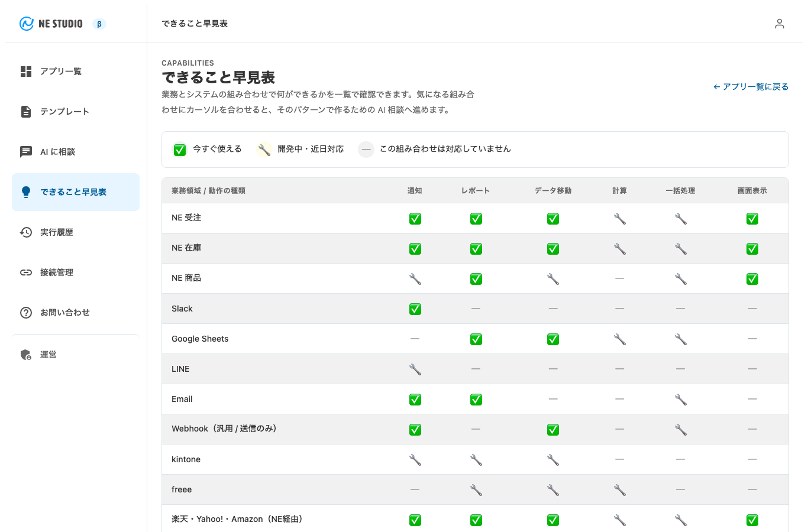The width and height of the screenshot is (808, 532).
Task: Click the できること早見表 page heading
Action: [x=218, y=77]
